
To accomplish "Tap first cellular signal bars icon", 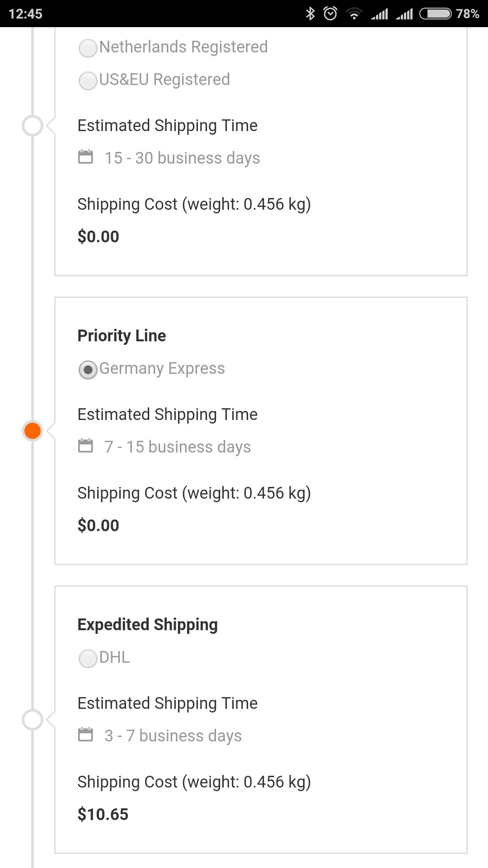I will [380, 14].
